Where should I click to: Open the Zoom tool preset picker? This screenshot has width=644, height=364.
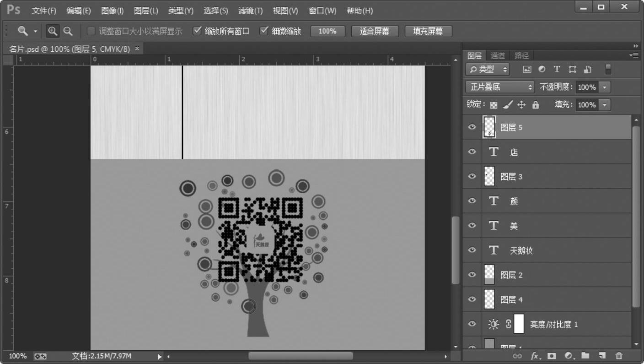pyautogui.click(x=35, y=32)
